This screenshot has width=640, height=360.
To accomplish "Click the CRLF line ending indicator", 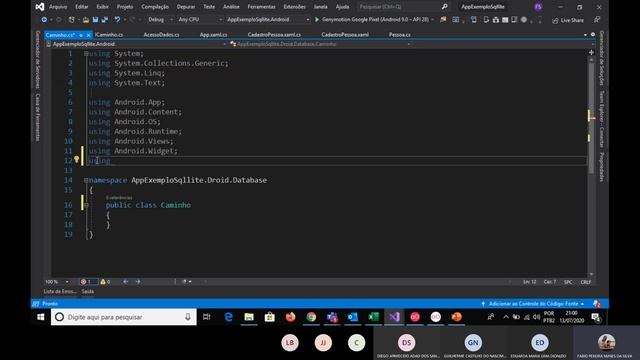I will click(586, 282).
